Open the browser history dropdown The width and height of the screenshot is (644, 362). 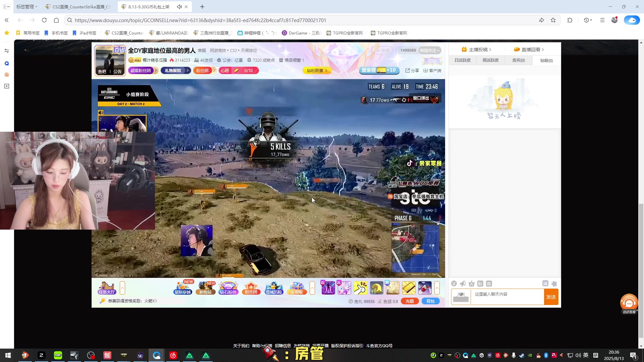[x=588, y=20]
